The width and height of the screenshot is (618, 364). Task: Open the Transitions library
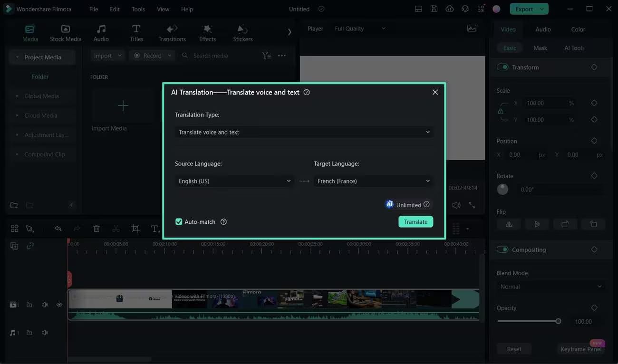(172, 33)
